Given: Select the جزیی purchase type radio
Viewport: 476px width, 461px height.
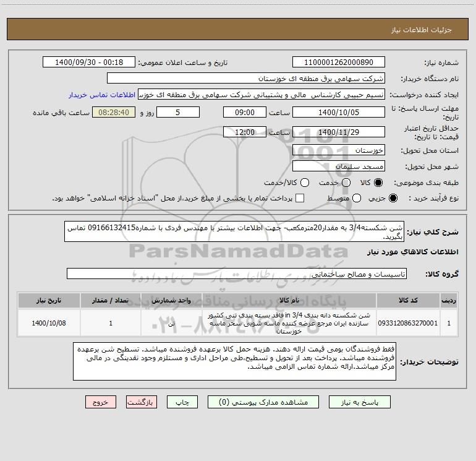Looking at the screenshot, I should click(x=393, y=198).
